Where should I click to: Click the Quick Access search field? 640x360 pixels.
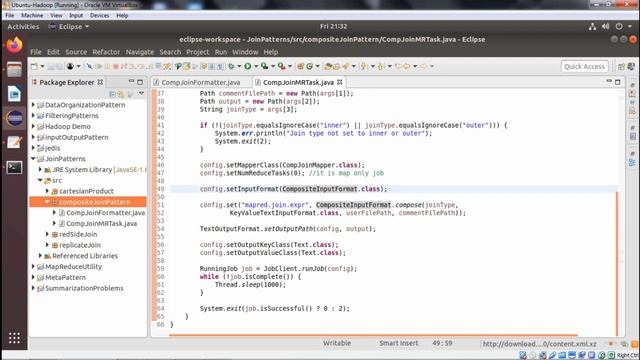point(584,67)
